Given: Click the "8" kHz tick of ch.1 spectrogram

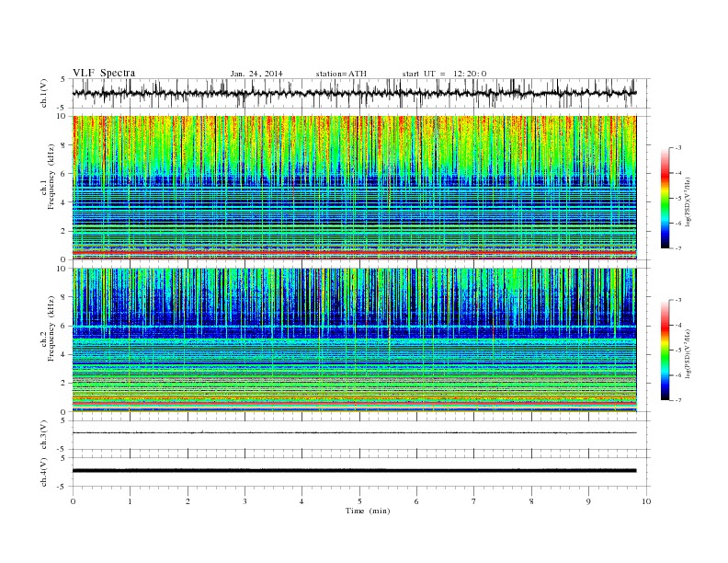Looking at the screenshot, I should pyautogui.click(x=63, y=145).
